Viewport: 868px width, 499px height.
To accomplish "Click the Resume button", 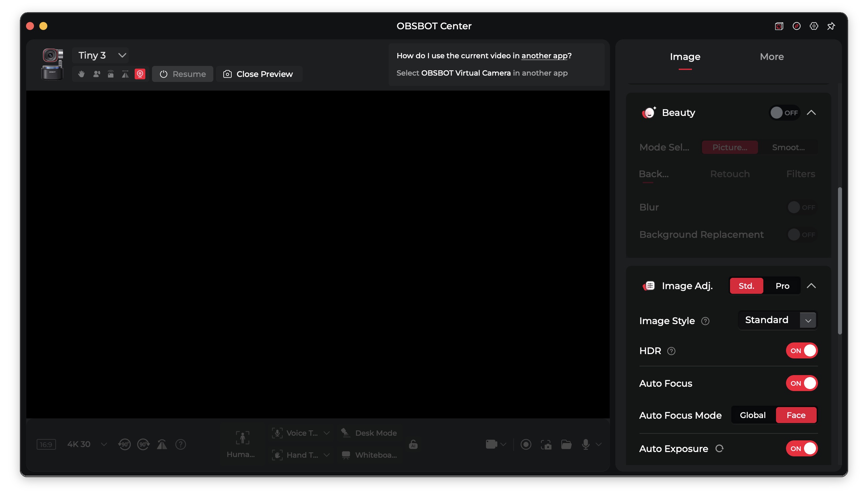I will 182,74.
